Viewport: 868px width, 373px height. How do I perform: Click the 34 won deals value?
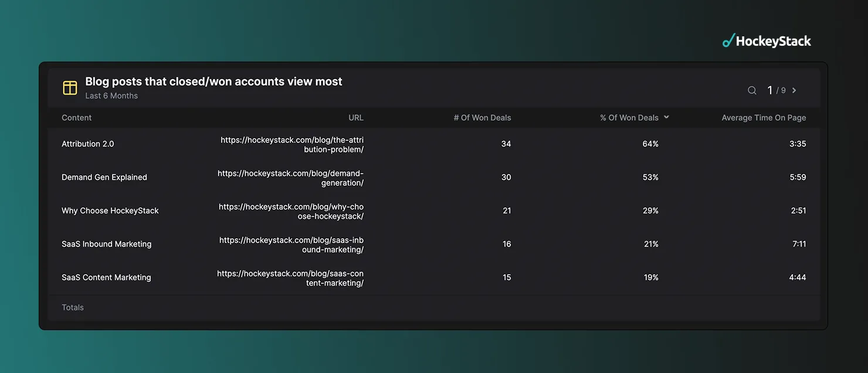pyautogui.click(x=506, y=144)
